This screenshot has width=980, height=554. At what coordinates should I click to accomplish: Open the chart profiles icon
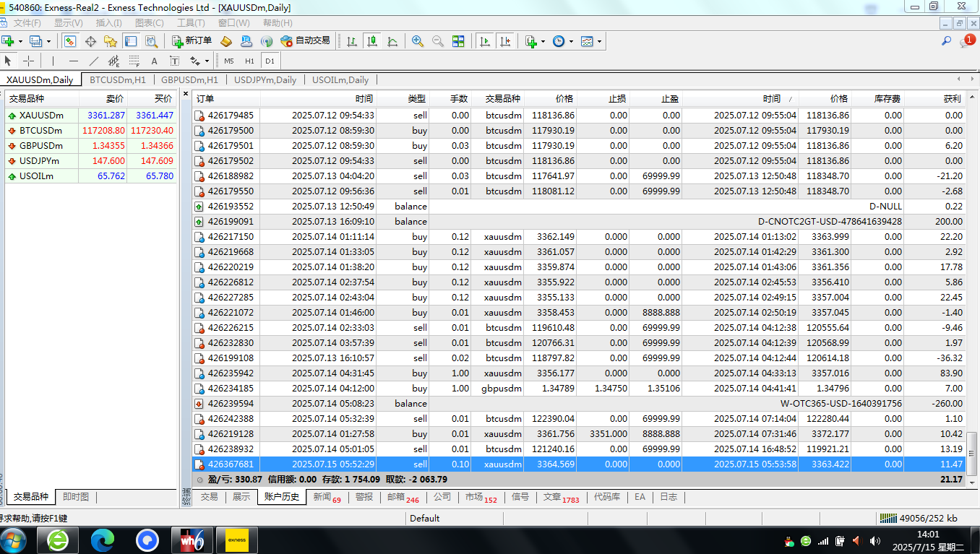point(35,41)
